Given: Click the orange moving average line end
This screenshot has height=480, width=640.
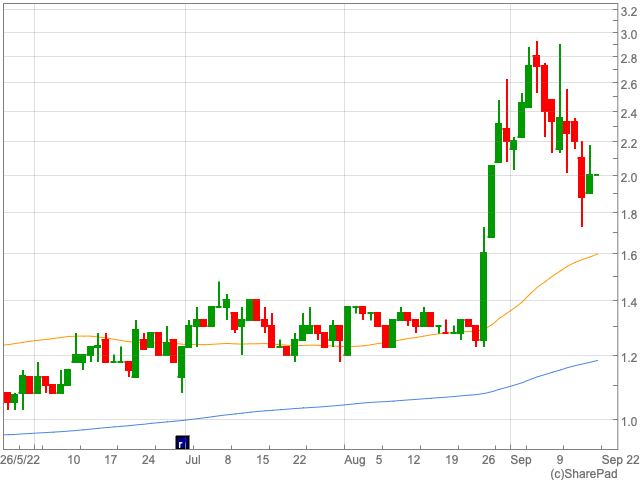Looking at the screenshot, I should [597, 254].
